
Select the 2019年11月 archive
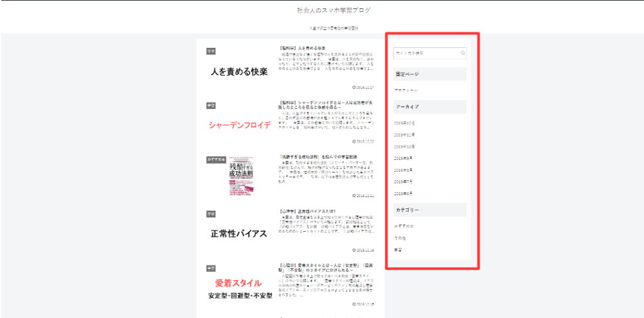pos(404,135)
